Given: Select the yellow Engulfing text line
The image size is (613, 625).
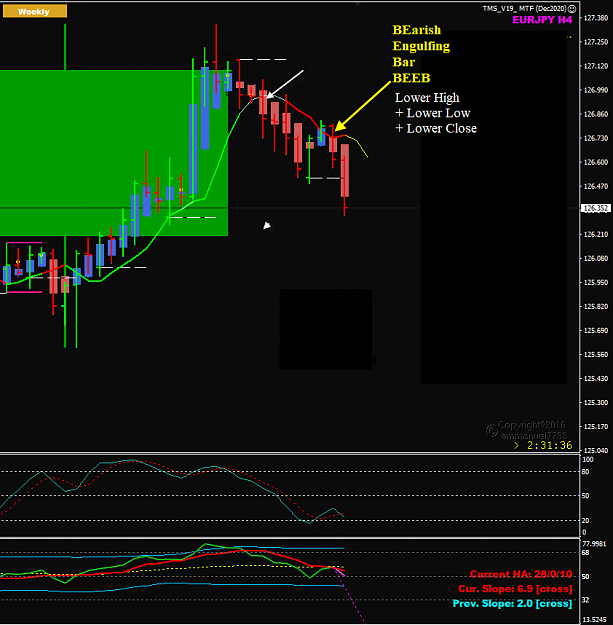Looking at the screenshot, I should coord(421,46).
